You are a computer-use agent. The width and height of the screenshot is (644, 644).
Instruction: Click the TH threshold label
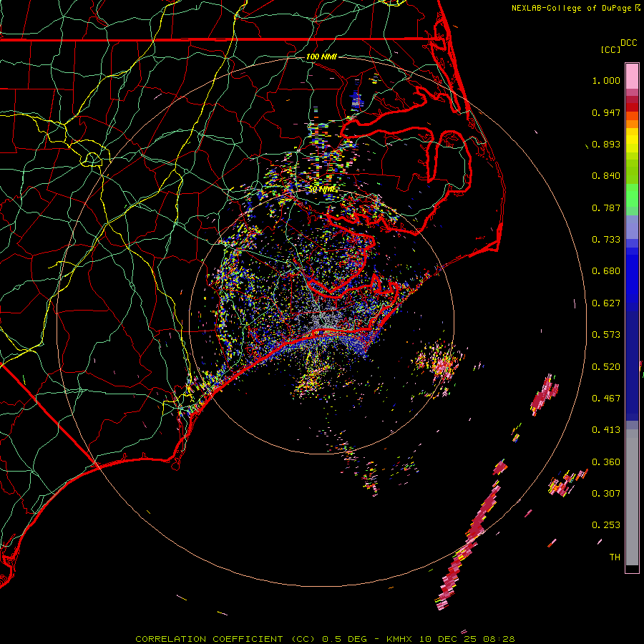[x=615, y=557]
